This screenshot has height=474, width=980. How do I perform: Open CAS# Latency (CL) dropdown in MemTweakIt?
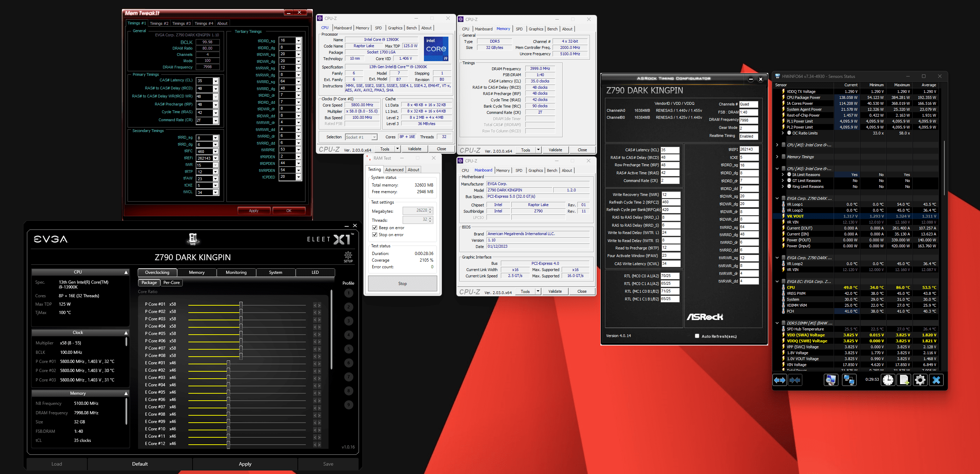pyautogui.click(x=216, y=81)
